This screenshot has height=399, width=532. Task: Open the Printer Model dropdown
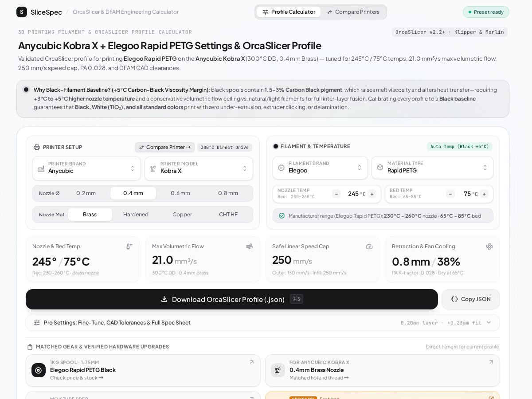[199, 168]
